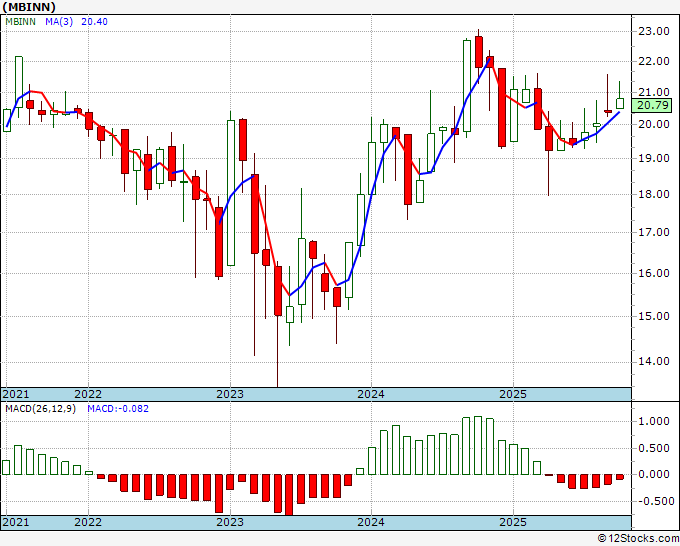Click the 19.00 price axis label

click(654, 159)
